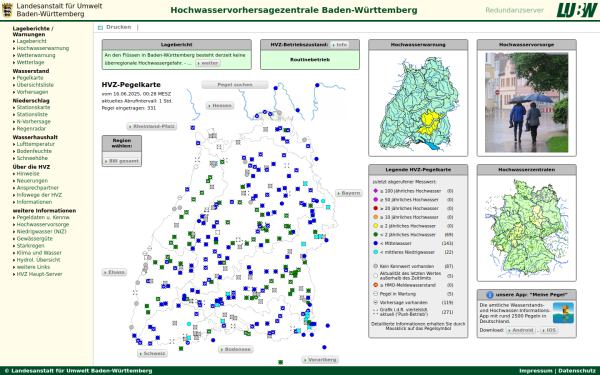Screen dimensions: 600x375
Task: Select the Bodensee region button
Action: (236, 349)
